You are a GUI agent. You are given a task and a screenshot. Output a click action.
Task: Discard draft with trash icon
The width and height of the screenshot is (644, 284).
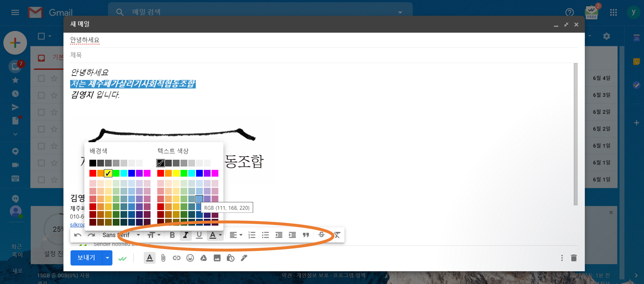tap(574, 258)
